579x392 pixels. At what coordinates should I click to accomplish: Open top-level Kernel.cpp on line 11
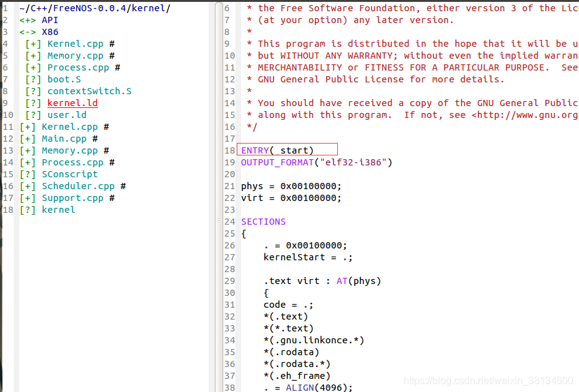70,127
